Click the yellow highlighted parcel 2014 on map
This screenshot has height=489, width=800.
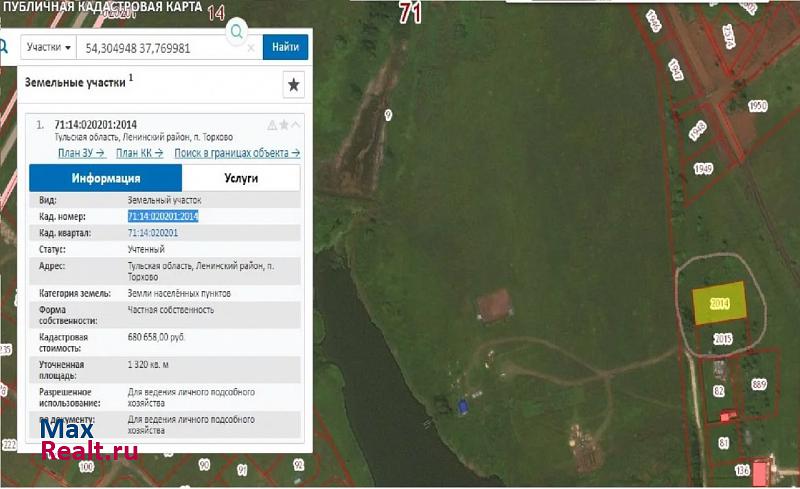coord(719,304)
